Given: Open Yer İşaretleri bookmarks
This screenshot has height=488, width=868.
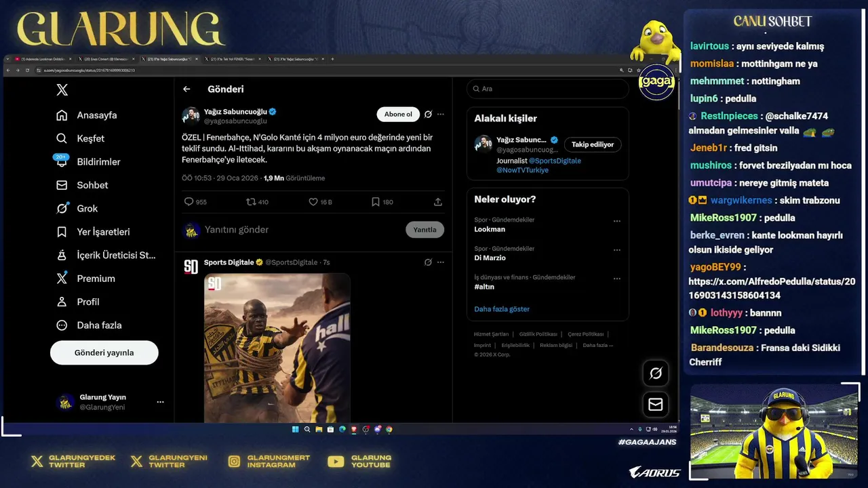Looking at the screenshot, I should 94,232.
